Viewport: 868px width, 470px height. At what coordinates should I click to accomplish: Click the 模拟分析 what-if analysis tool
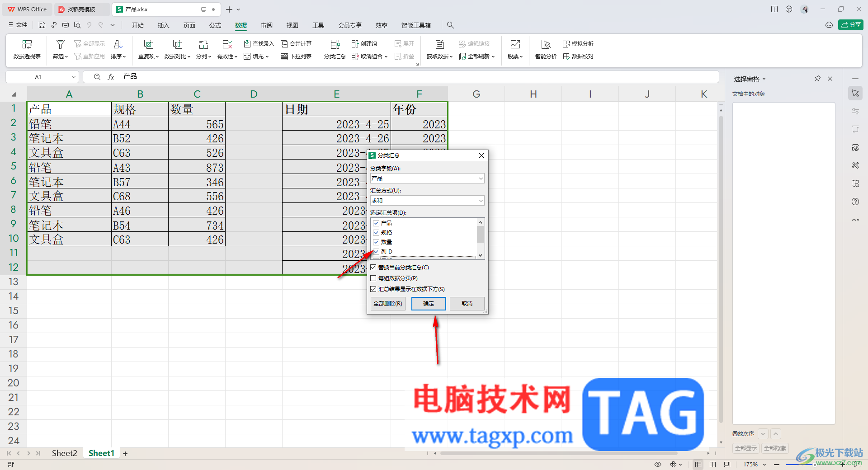click(x=578, y=44)
